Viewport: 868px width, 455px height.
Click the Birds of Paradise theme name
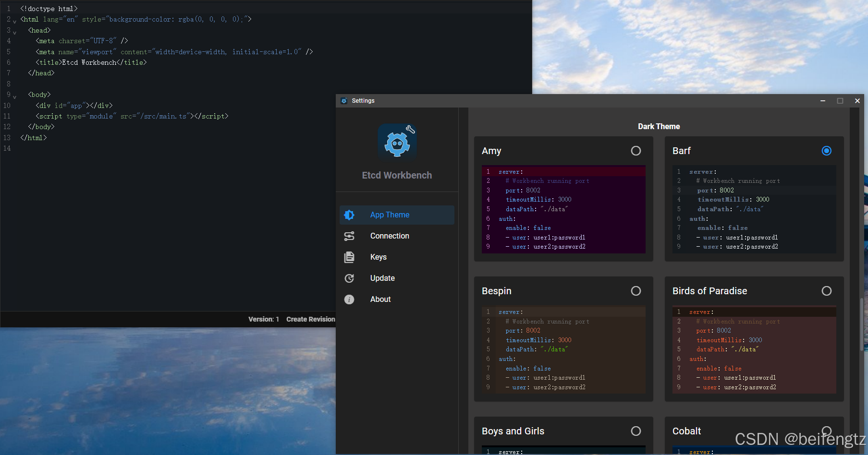[709, 291]
